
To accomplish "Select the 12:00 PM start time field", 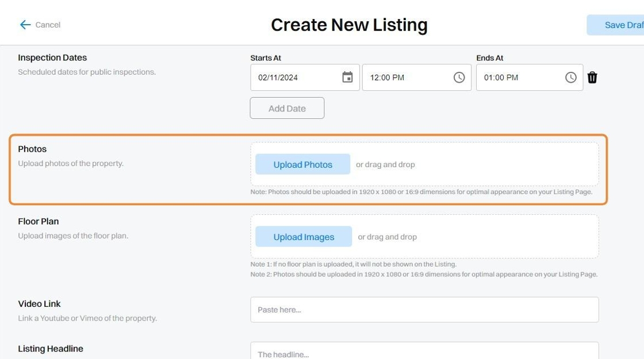I will 405,78.
